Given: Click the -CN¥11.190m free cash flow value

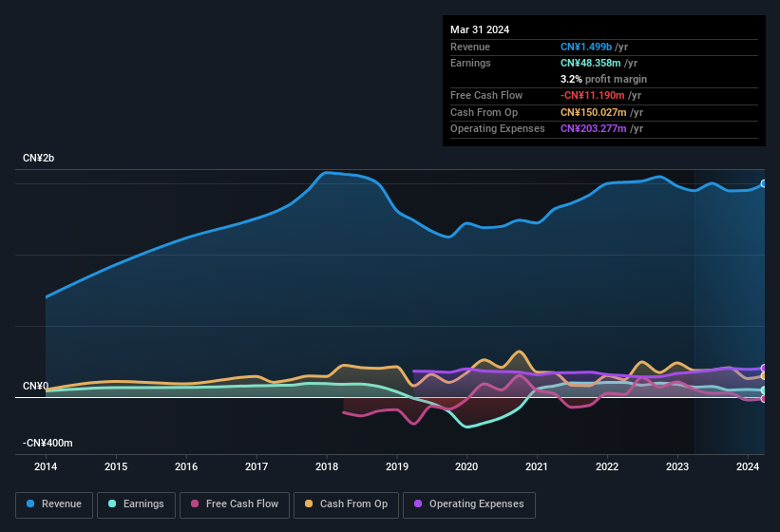Looking at the screenshot, I should pos(593,95).
